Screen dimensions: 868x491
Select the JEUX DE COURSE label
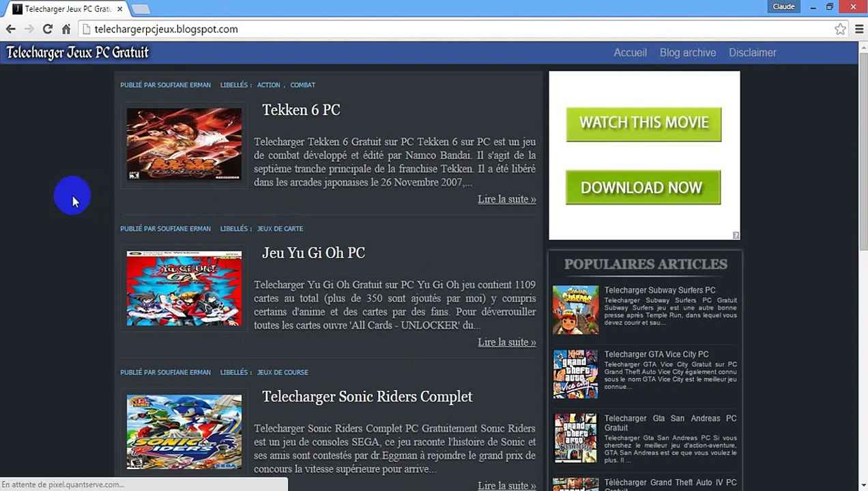283,372
